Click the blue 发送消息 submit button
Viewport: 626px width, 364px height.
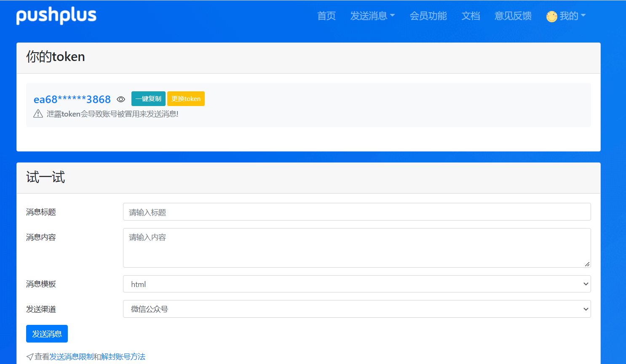[47, 334]
